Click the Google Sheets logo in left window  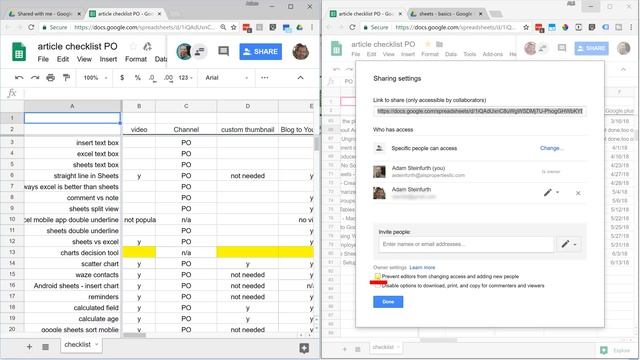[x=19, y=52]
